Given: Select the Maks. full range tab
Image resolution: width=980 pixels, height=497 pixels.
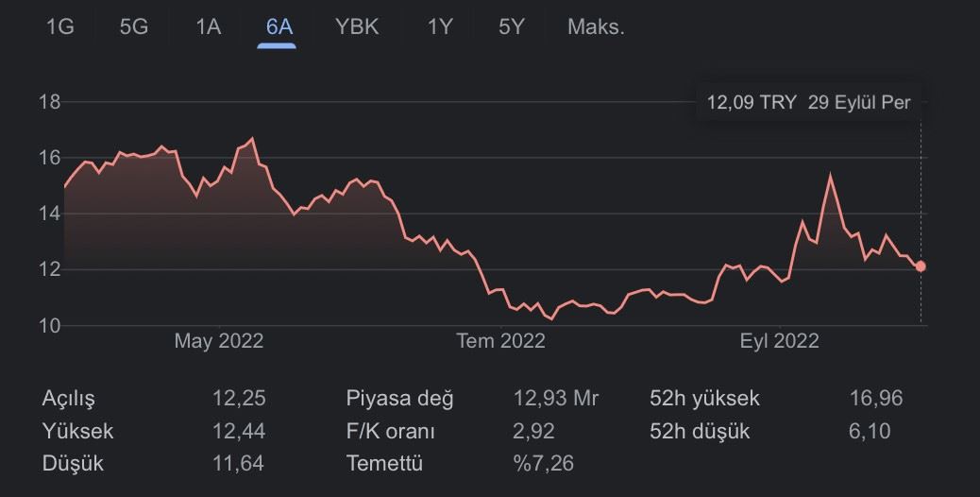Looking at the screenshot, I should (x=596, y=26).
